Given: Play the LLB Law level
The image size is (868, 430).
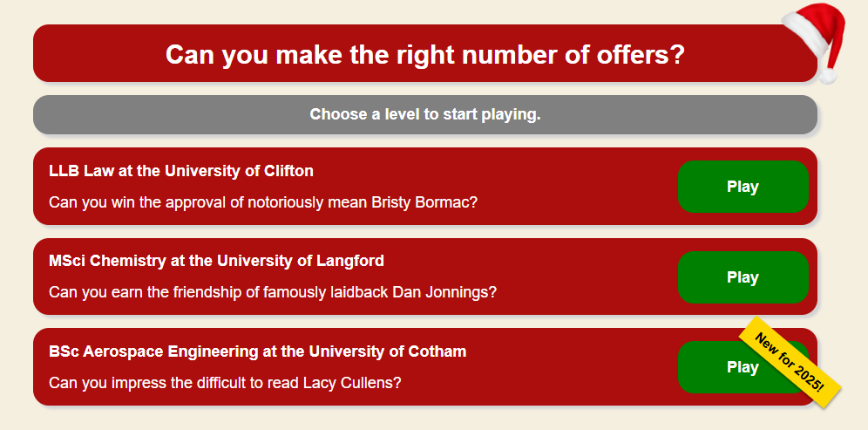Looking at the screenshot, I should pos(743,187).
